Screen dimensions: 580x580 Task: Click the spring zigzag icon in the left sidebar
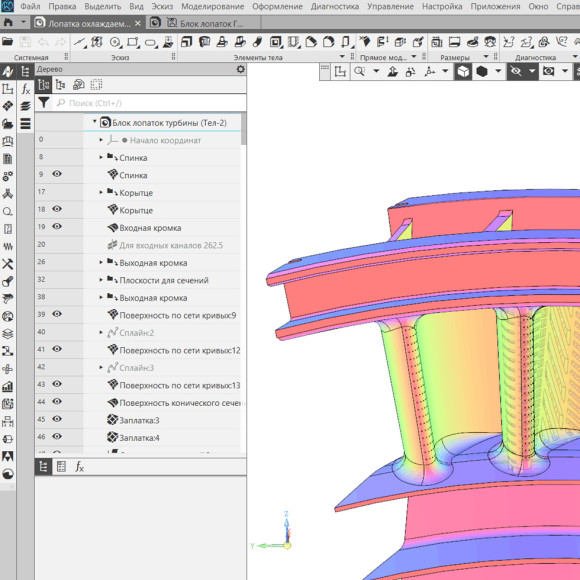pos(8,246)
